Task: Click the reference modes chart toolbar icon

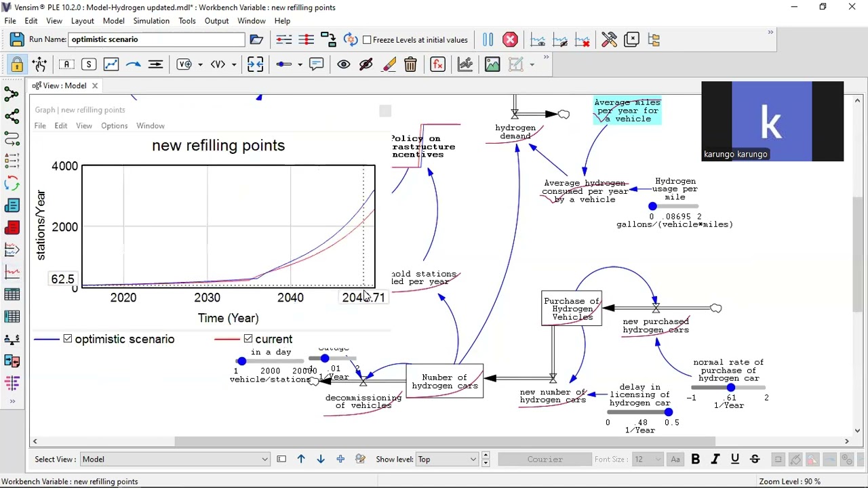Action: pyautogui.click(x=465, y=64)
